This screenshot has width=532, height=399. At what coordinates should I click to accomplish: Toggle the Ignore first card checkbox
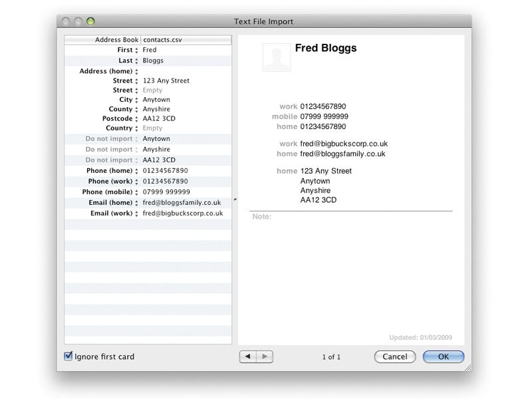67,356
